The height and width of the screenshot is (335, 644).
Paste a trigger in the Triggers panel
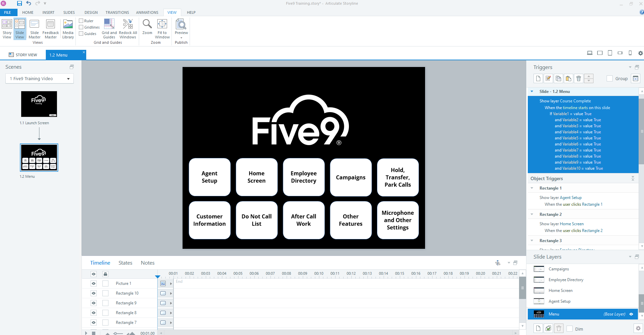(569, 78)
